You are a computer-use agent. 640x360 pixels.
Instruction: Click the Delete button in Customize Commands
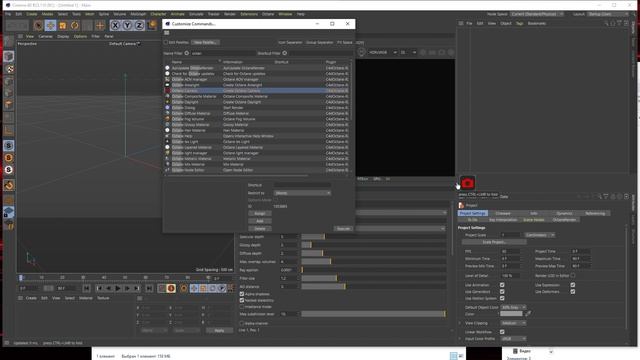260,229
